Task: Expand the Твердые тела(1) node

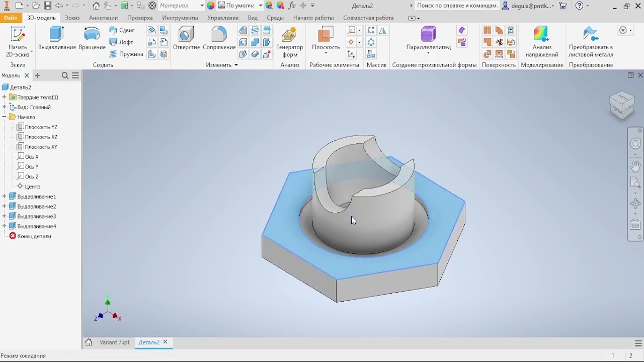Action: (x=5, y=97)
